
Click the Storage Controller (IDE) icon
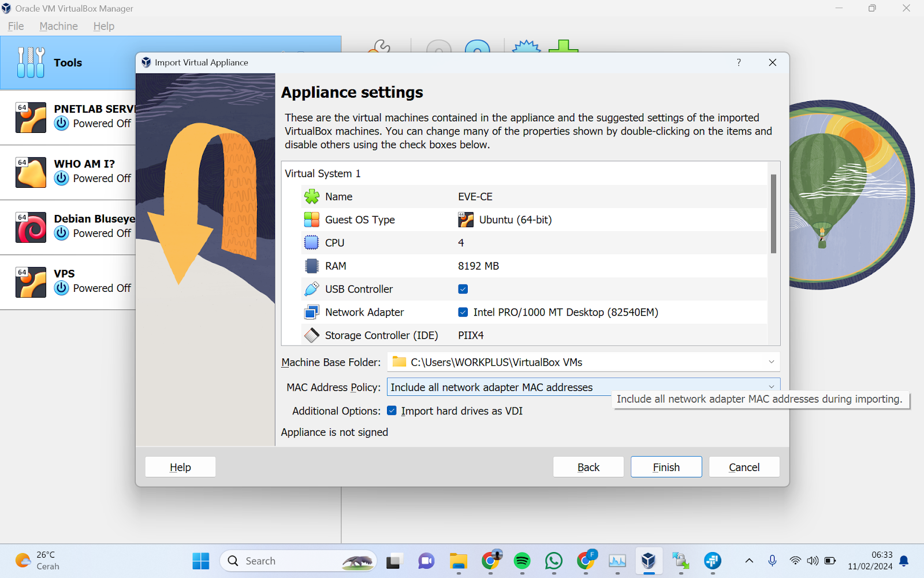[x=312, y=335]
